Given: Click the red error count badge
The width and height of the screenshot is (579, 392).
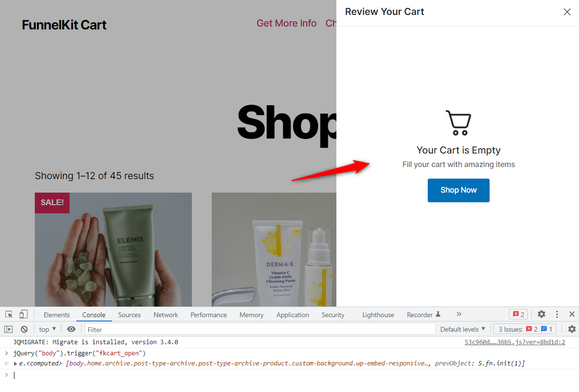Looking at the screenshot, I should 519,314.
